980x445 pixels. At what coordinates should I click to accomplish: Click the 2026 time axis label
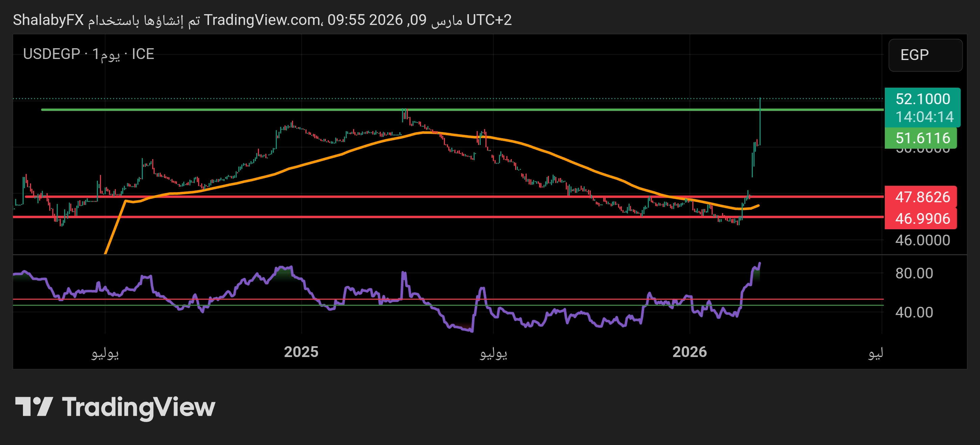[x=689, y=352]
